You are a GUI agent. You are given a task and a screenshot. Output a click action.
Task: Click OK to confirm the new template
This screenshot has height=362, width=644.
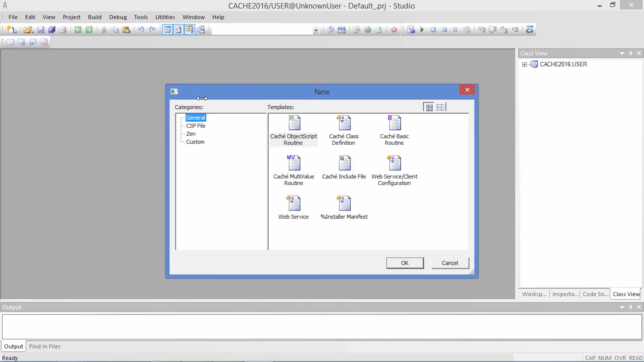405,263
